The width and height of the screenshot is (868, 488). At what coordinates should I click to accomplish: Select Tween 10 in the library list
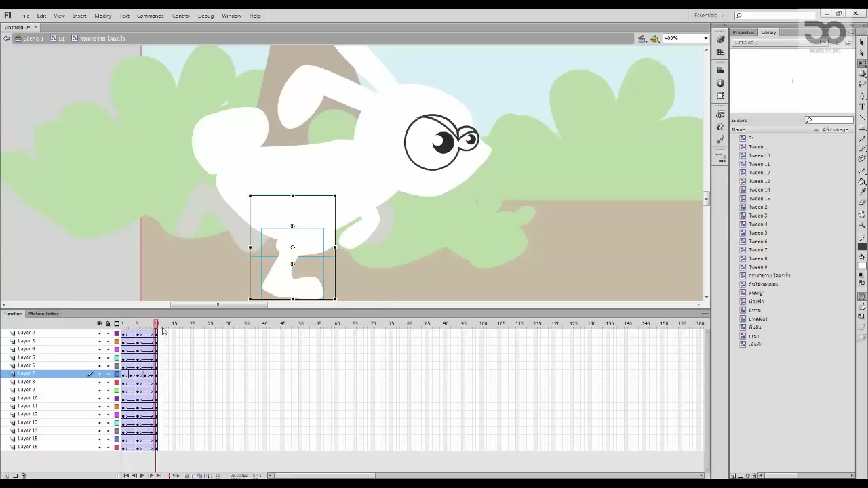click(x=759, y=155)
